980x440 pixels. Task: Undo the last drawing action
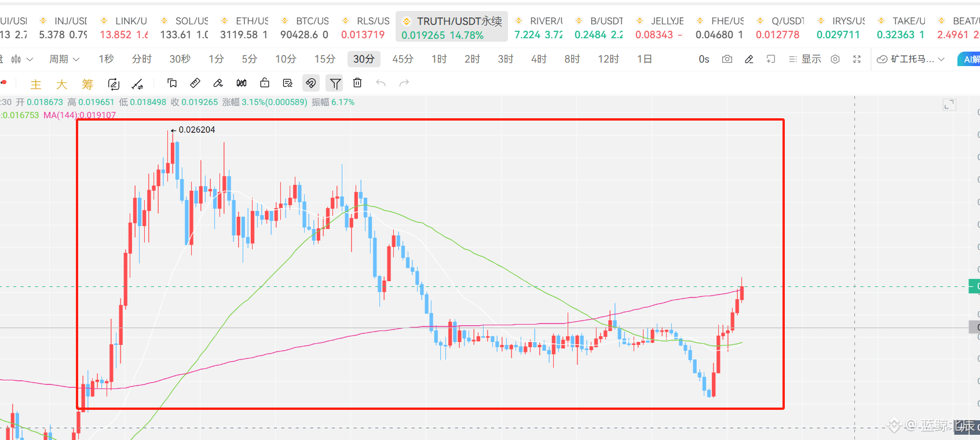pyautogui.click(x=381, y=83)
